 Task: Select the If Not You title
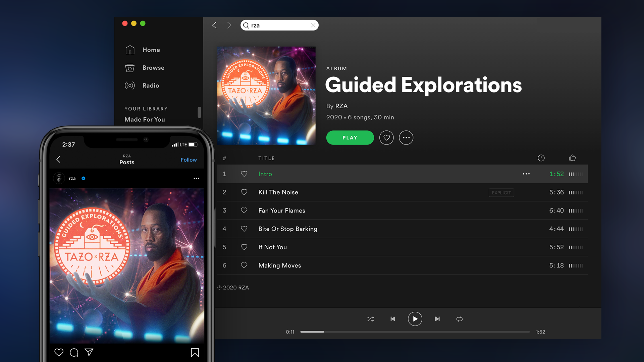pyautogui.click(x=272, y=247)
